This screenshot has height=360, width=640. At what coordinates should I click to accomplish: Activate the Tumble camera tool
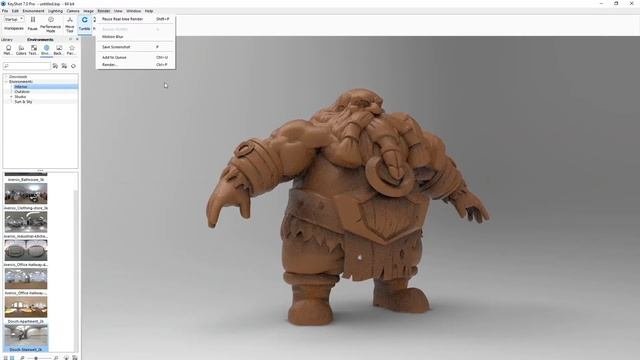click(x=84, y=24)
